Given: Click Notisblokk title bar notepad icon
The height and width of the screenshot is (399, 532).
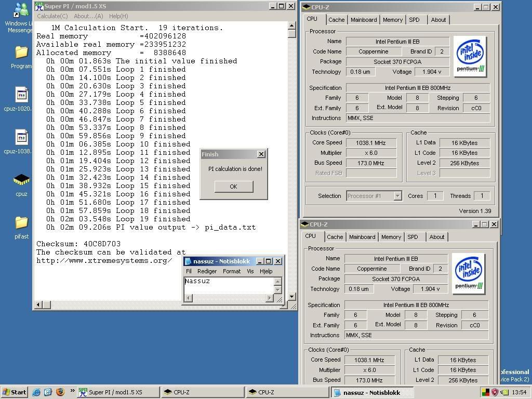Looking at the screenshot, I should click(188, 261).
